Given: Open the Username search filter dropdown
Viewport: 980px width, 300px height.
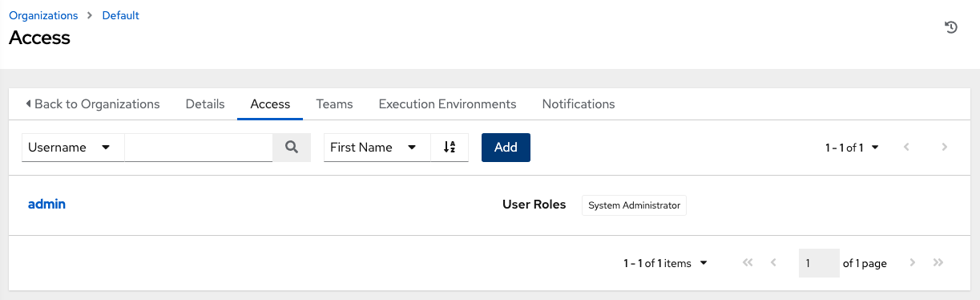Looking at the screenshot, I should coord(72,148).
